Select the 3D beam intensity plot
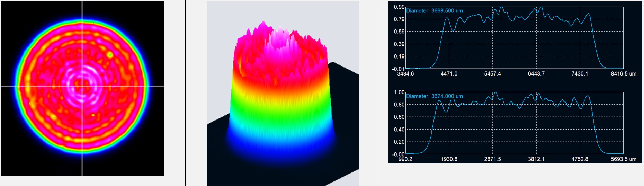 pos(283,94)
